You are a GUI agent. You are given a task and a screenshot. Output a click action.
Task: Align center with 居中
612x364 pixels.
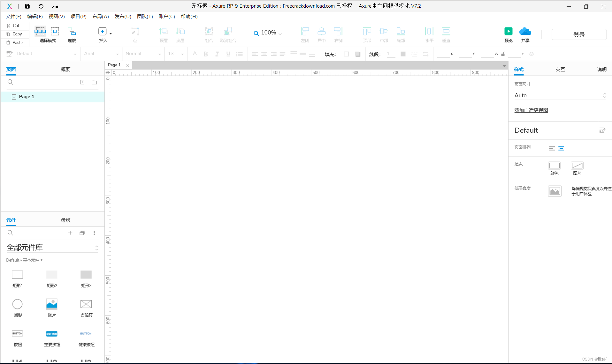point(322,34)
